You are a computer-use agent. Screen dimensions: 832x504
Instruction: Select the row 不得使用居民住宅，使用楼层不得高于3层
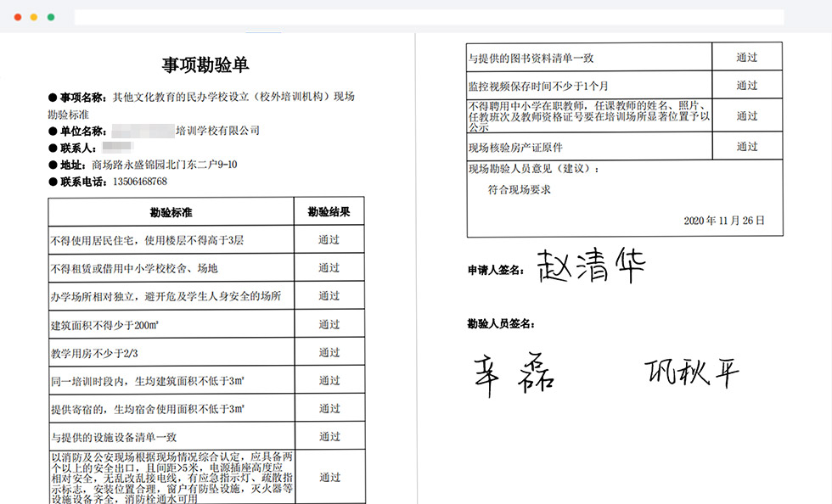click(171, 240)
